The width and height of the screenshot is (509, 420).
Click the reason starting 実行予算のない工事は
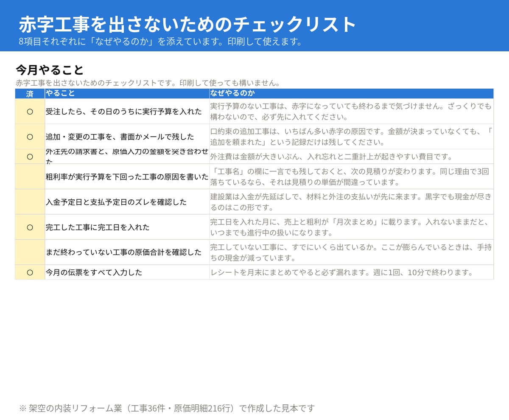352,112
